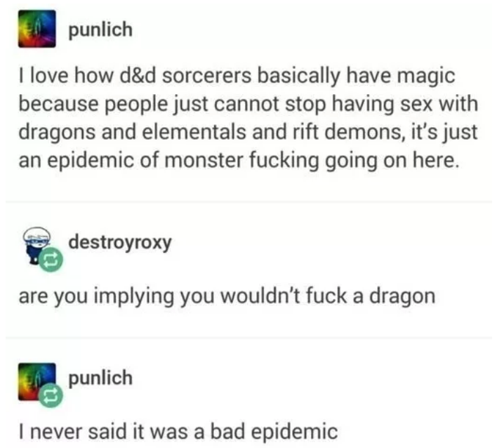Open punlich's avatar on the final reply
This screenshot has height=448, width=497.
(37, 382)
